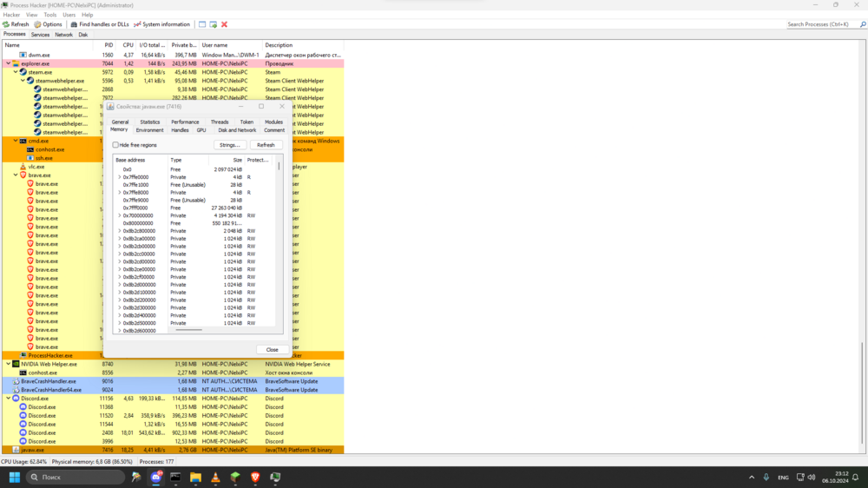Click the memory list horizontal scrollbar
The height and width of the screenshot is (488, 868).
(x=188, y=330)
